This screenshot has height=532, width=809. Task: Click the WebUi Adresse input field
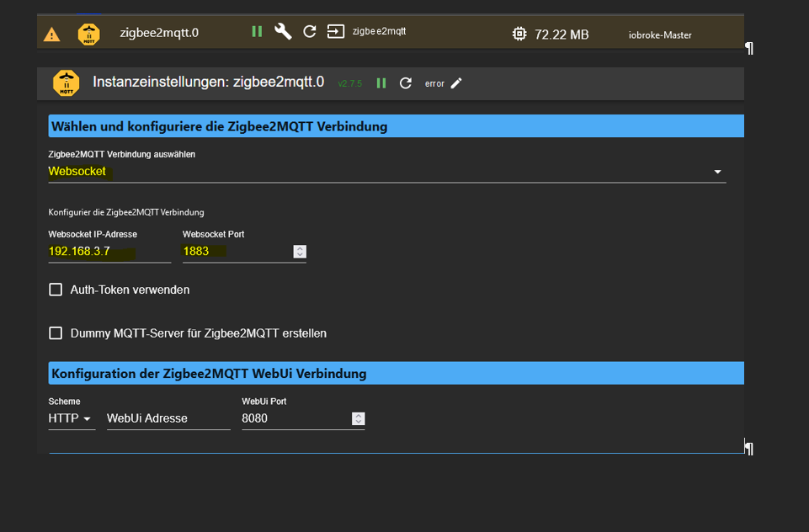(x=168, y=418)
